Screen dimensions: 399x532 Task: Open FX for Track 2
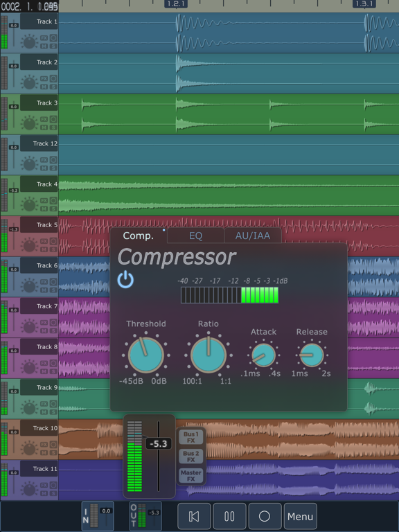pos(44,79)
